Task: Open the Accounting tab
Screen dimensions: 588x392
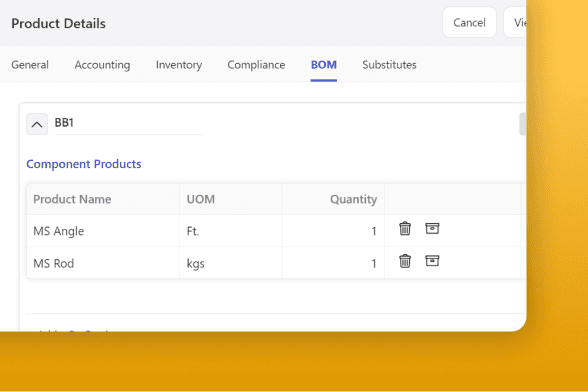Action: pyautogui.click(x=102, y=65)
